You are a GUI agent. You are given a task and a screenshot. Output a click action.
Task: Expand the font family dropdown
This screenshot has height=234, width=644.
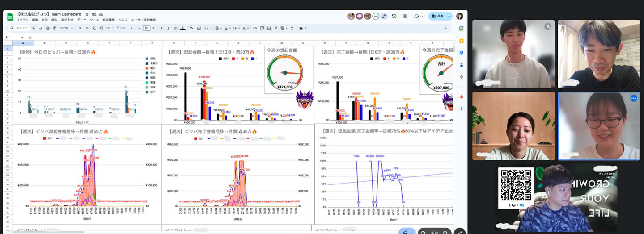click(x=124, y=28)
